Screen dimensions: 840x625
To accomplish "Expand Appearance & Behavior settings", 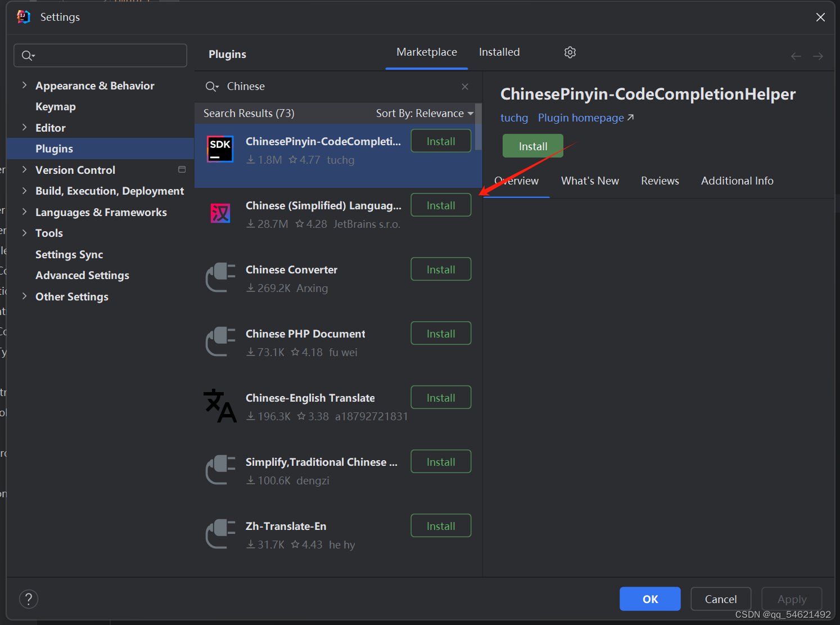I will click(x=24, y=85).
